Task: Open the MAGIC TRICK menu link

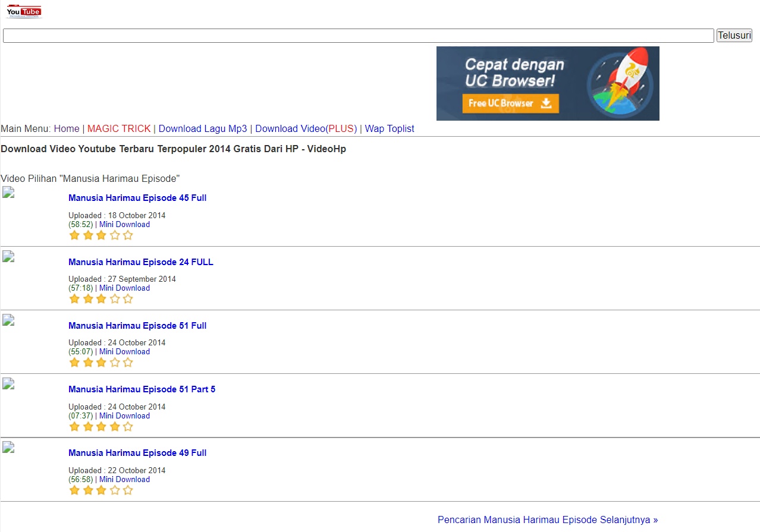Action: [x=119, y=128]
